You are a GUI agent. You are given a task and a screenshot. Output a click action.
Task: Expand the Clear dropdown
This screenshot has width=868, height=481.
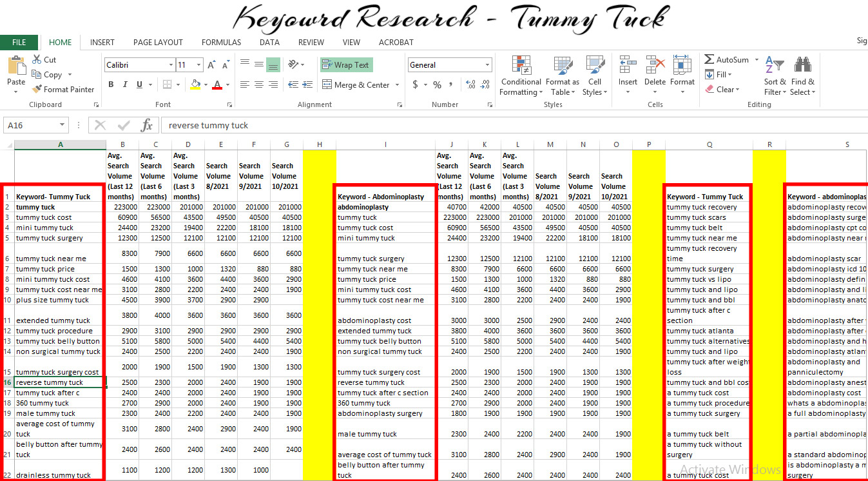[x=737, y=90]
